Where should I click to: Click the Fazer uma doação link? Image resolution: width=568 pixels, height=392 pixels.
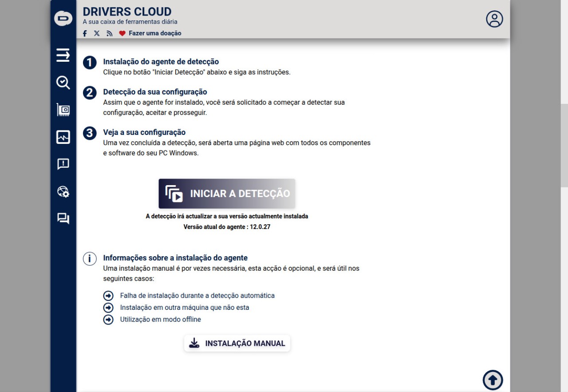[154, 33]
